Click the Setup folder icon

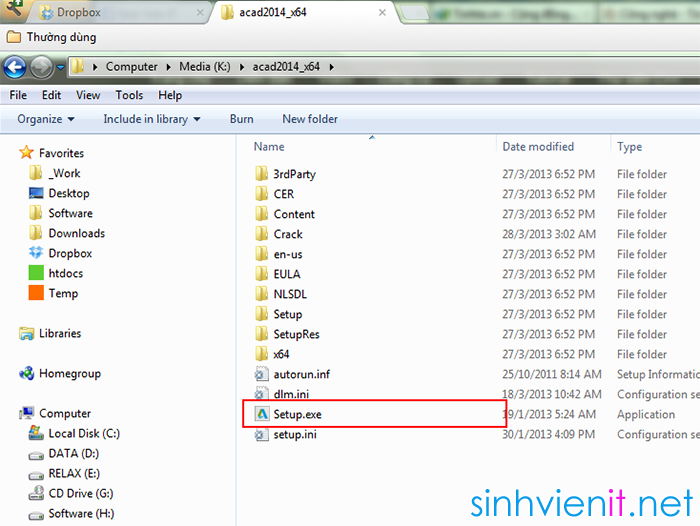click(x=262, y=314)
